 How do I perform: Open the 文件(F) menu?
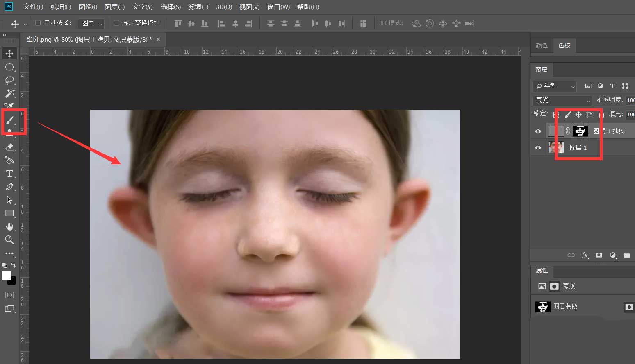[x=33, y=7]
